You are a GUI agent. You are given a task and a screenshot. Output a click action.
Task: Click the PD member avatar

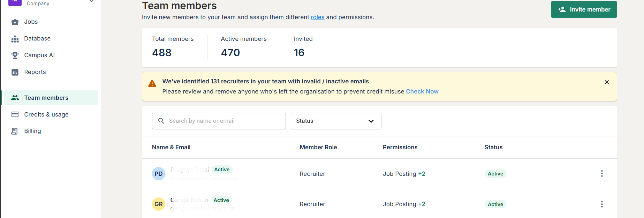pyautogui.click(x=159, y=174)
